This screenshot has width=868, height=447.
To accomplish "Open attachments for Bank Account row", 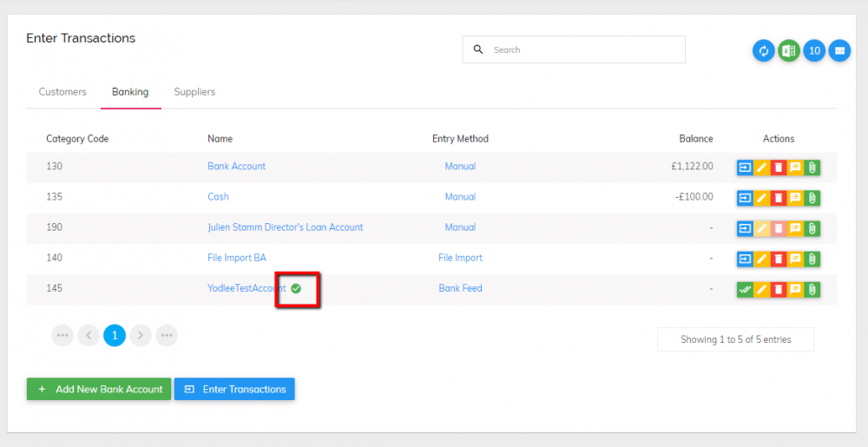I will click(x=812, y=168).
